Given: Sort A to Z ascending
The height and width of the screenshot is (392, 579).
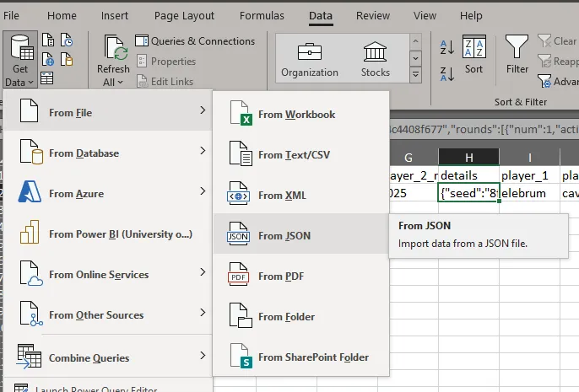Looking at the screenshot, I should pos(447,47).
